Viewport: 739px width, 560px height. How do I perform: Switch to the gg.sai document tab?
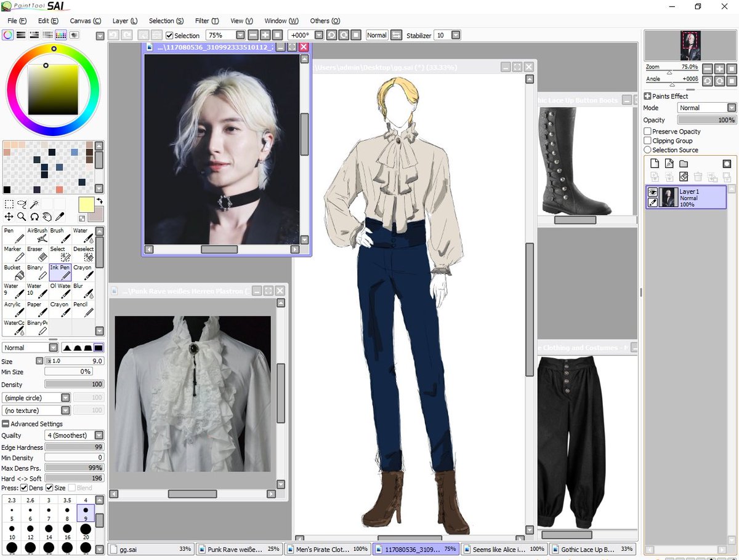click(x=151, y=549)
